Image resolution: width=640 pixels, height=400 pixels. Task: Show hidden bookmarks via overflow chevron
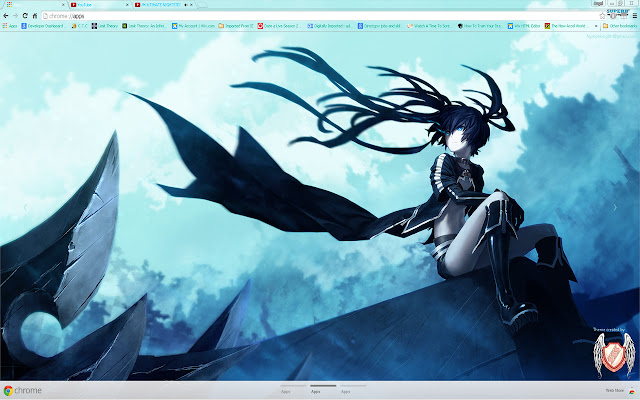coord(596,26)
